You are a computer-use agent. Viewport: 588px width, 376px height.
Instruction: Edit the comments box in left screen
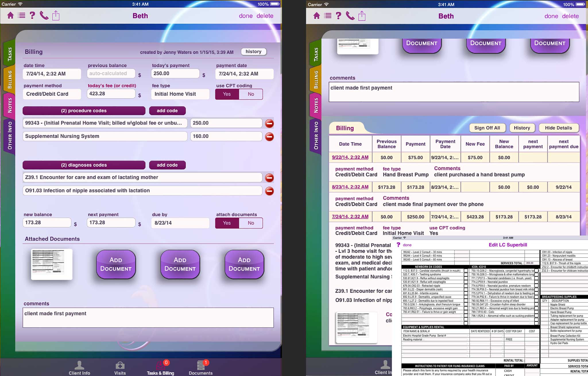(x=148, y=318)
